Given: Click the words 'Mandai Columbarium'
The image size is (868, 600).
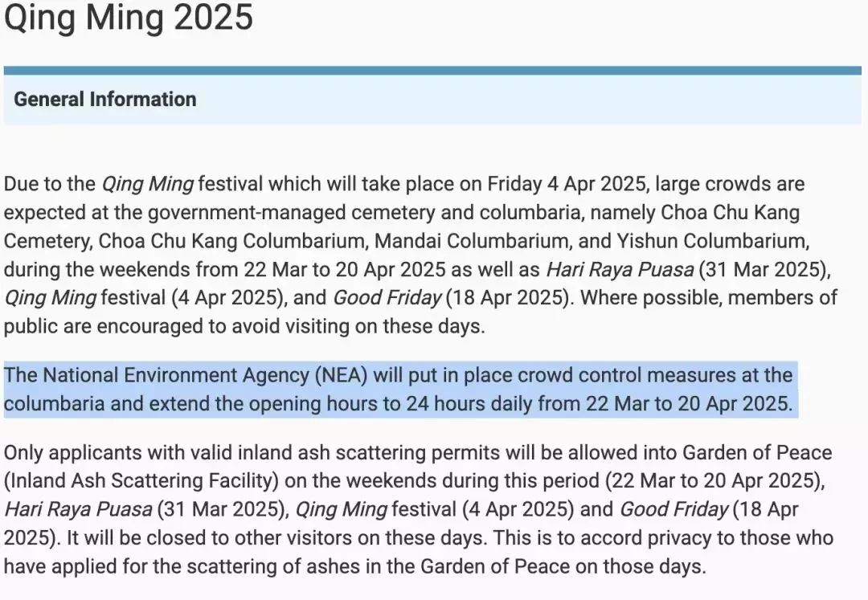Looking at the screenshot, I should click(471, 241).
